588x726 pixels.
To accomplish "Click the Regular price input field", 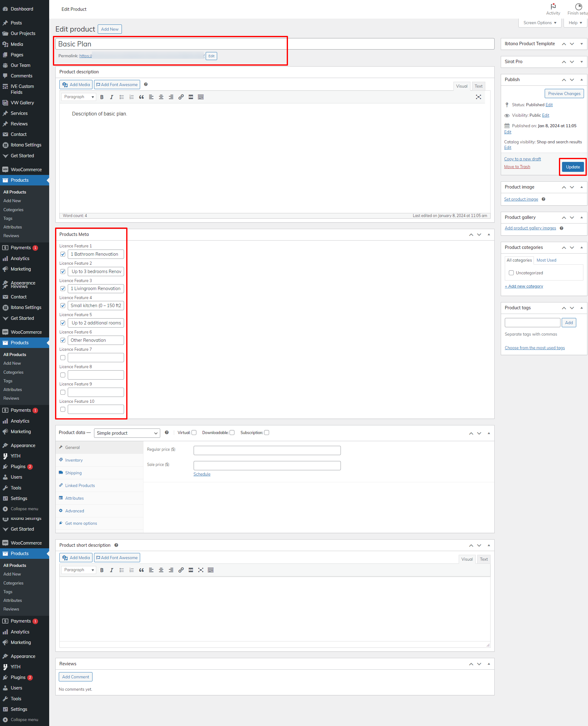I will [x=267, y=450].
